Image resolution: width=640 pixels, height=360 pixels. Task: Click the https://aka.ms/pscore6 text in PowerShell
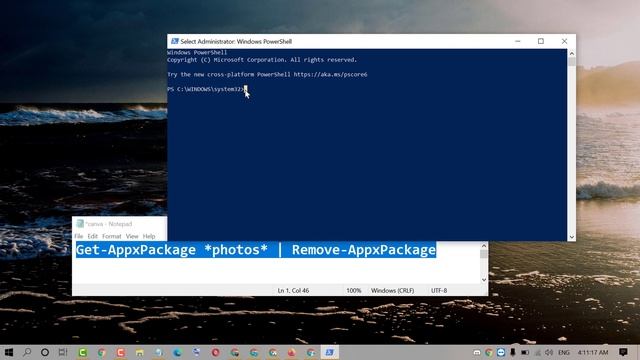[x=330, y=74]
